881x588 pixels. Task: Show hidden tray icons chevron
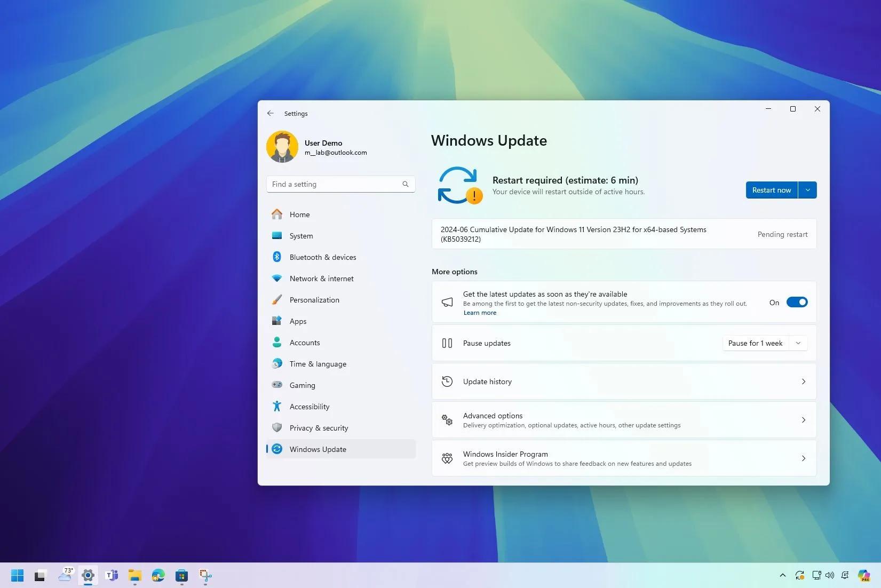783,575
